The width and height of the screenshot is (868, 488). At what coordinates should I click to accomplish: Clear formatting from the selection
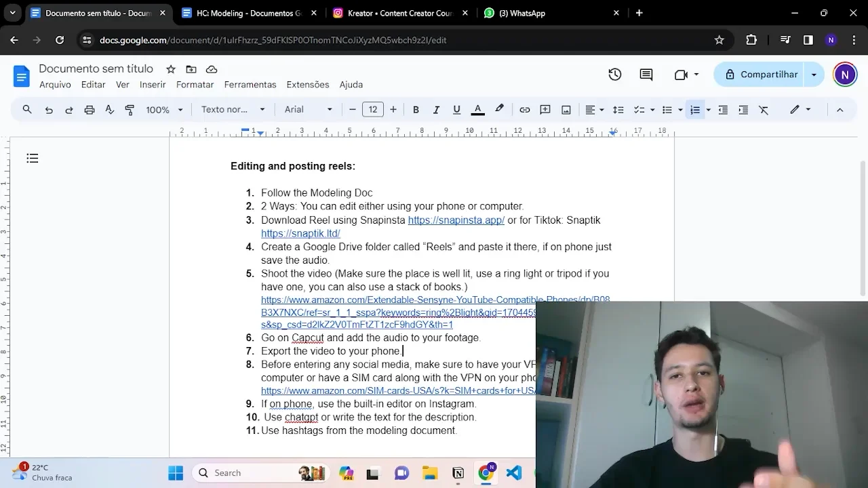tap(764, 110)
